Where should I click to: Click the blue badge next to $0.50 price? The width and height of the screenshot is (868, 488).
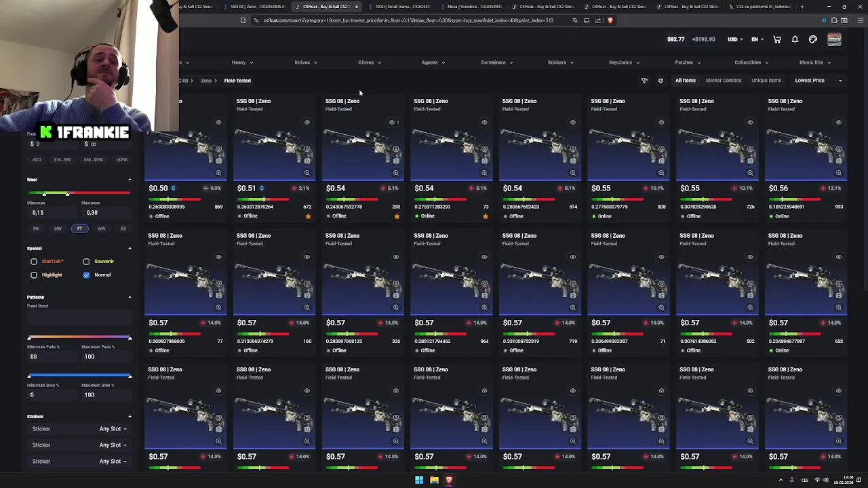point(173,188)
